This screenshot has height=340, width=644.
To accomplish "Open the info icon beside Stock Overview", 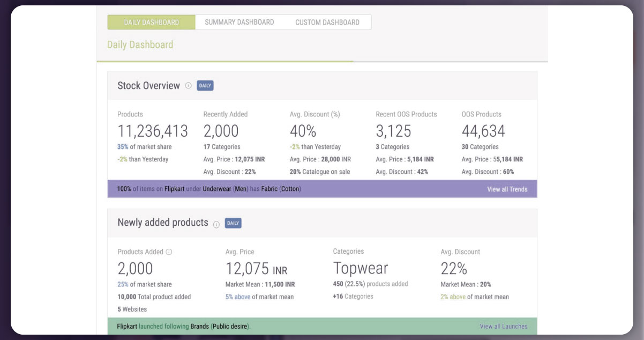I will 188,86.
